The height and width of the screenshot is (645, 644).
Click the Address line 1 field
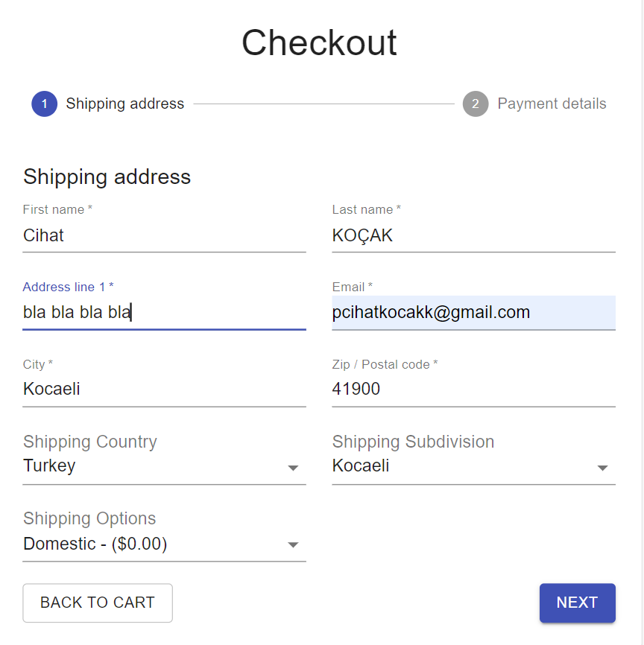click(x=164, y=312)
